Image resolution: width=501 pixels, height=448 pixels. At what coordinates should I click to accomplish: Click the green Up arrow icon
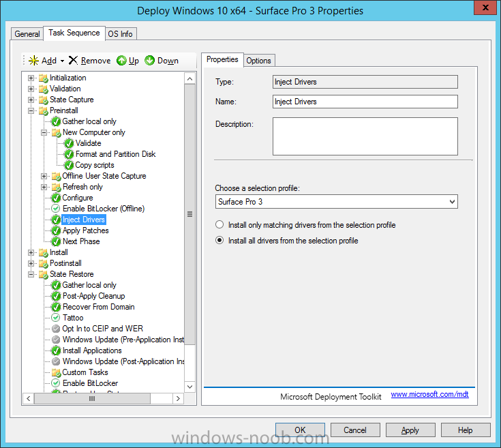[x=121, y=61]
